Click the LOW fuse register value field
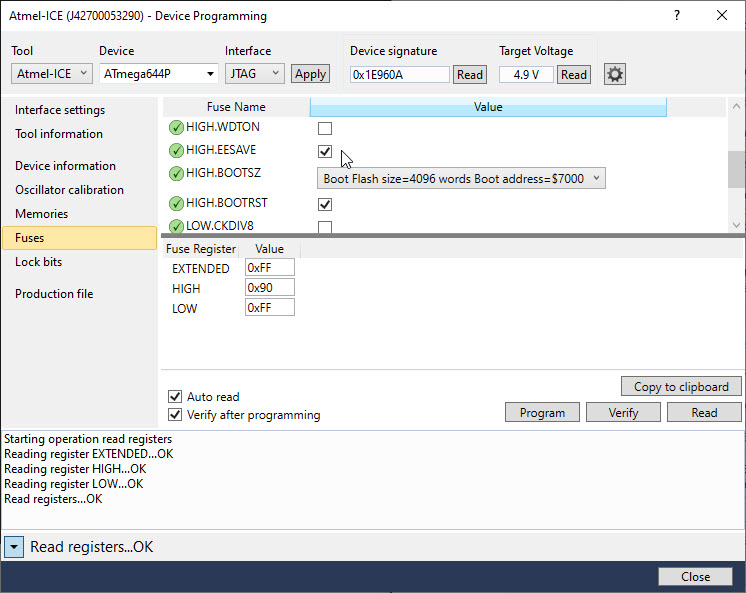Screen dimensions: 746x593 pos(270,307)
